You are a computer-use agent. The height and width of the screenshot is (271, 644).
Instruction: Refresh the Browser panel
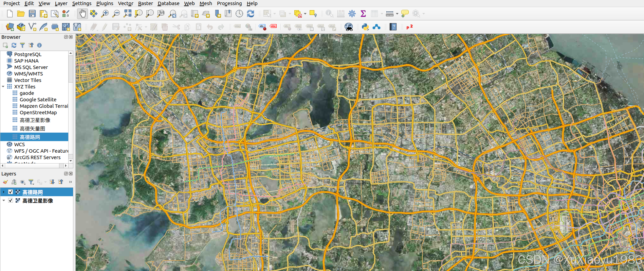click(14, 45)
